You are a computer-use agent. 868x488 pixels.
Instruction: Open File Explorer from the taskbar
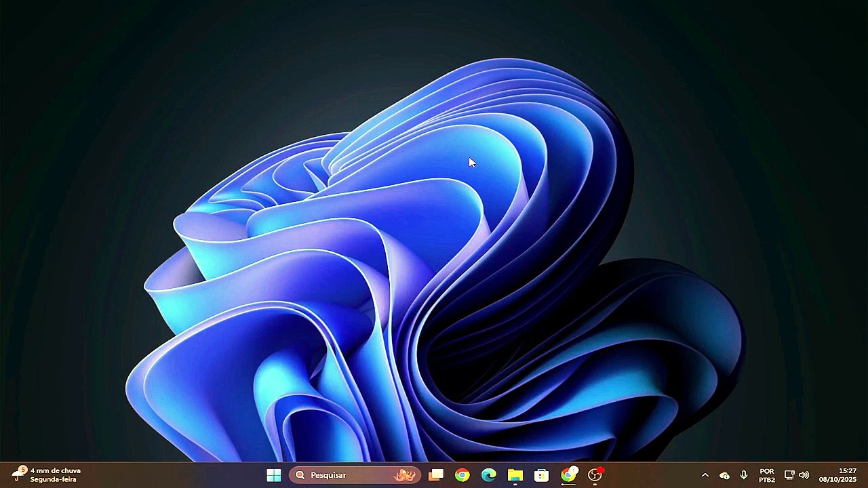click(x=515, y=475)
